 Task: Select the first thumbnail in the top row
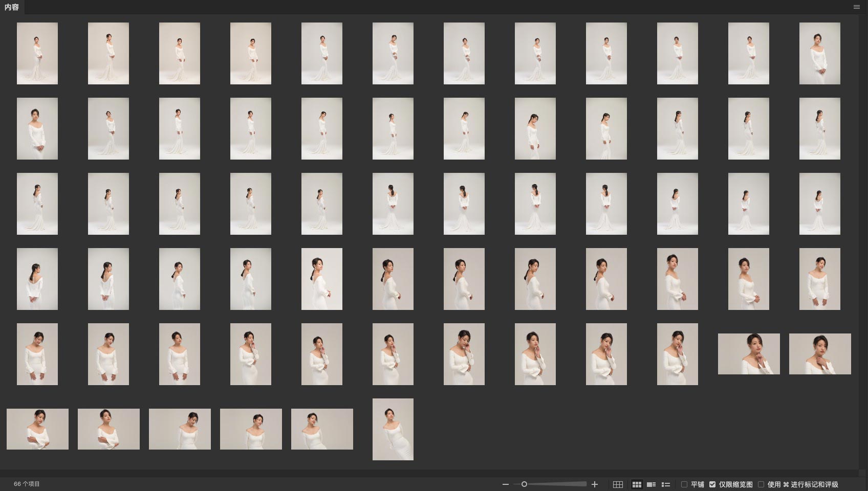[x=37, y=53]
